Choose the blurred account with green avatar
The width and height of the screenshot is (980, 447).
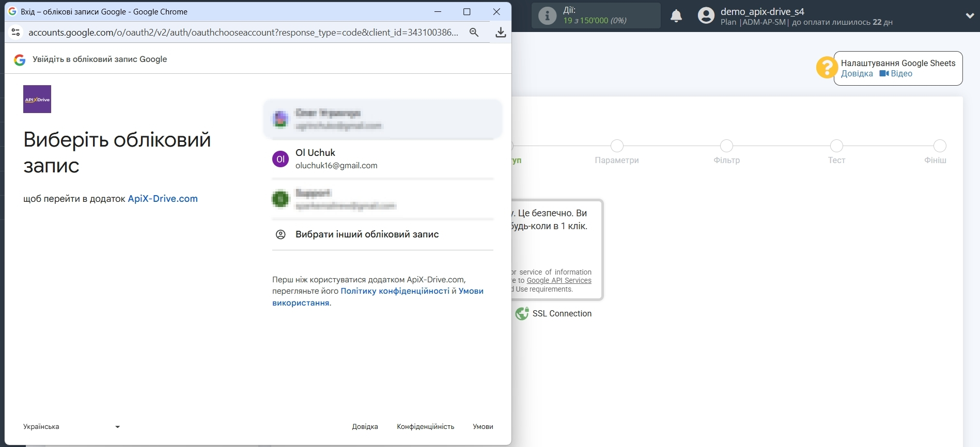[x=383, y=199]
